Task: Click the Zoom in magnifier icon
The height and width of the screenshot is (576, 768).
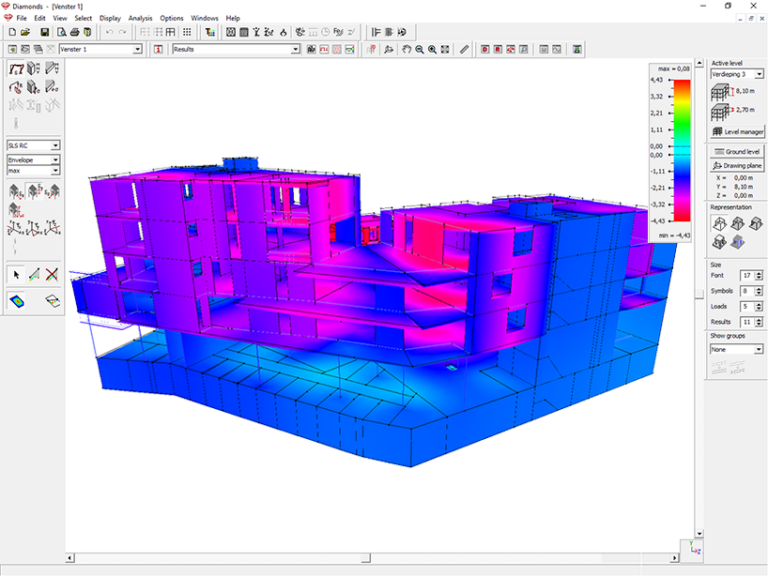Action: coord(432,49)
